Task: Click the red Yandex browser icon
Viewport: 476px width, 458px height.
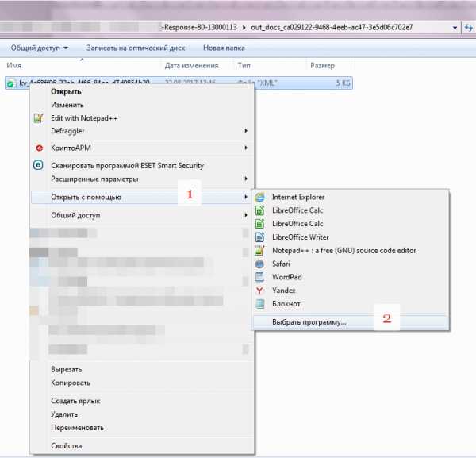Action: click(x=259, y=291)
